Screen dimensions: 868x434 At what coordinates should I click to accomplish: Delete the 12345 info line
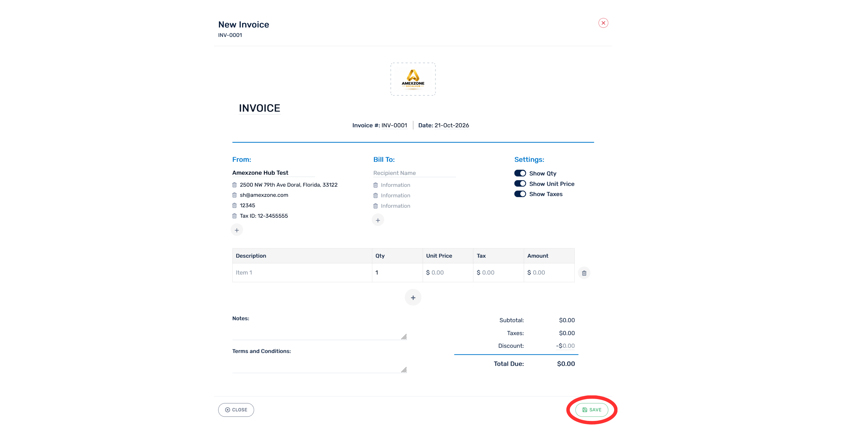click(234, 205)
